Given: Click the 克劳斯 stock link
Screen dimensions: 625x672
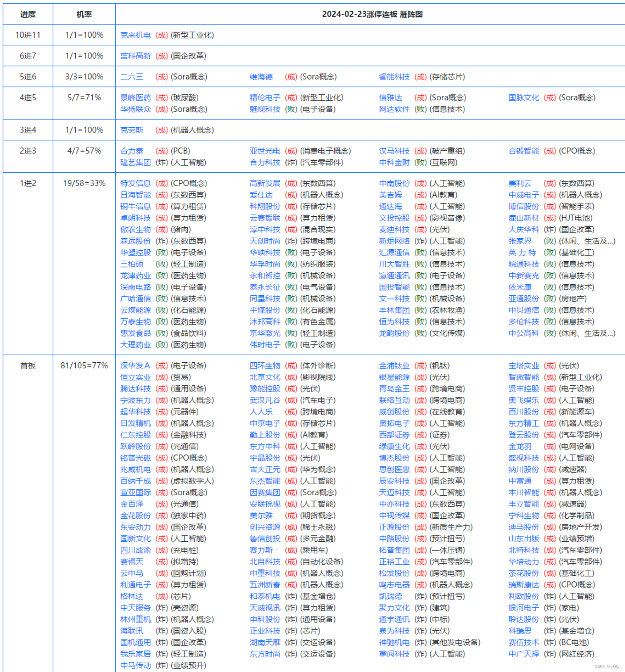Looking at the screenshot, I should (x=132, y=130).
